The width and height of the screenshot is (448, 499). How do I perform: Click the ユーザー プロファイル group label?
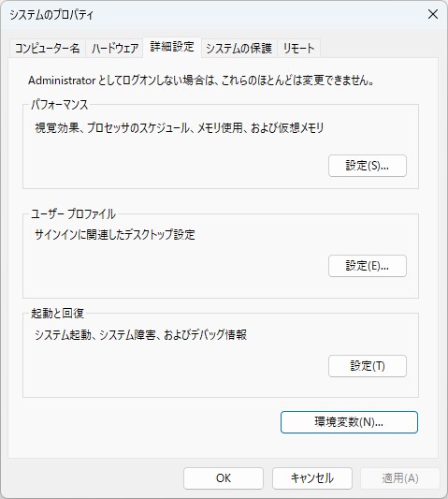pos(73,213)
